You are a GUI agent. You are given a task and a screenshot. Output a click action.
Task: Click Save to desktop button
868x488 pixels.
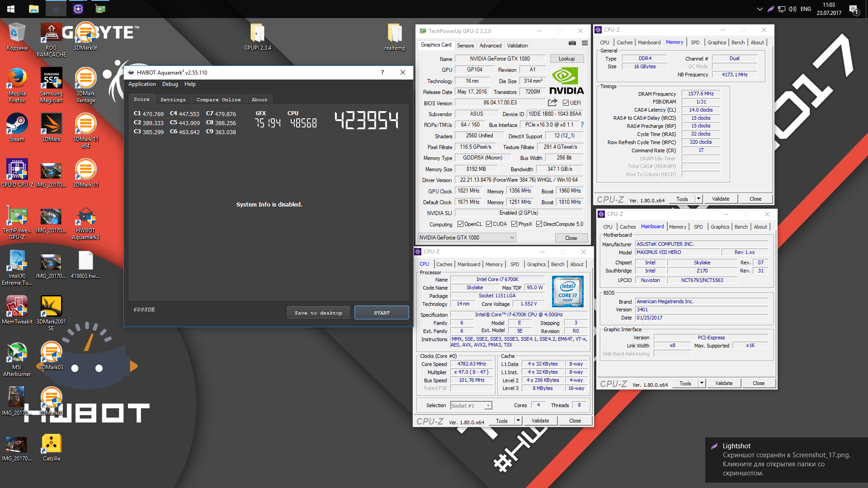pyautogui.click(x=318, y=313)
